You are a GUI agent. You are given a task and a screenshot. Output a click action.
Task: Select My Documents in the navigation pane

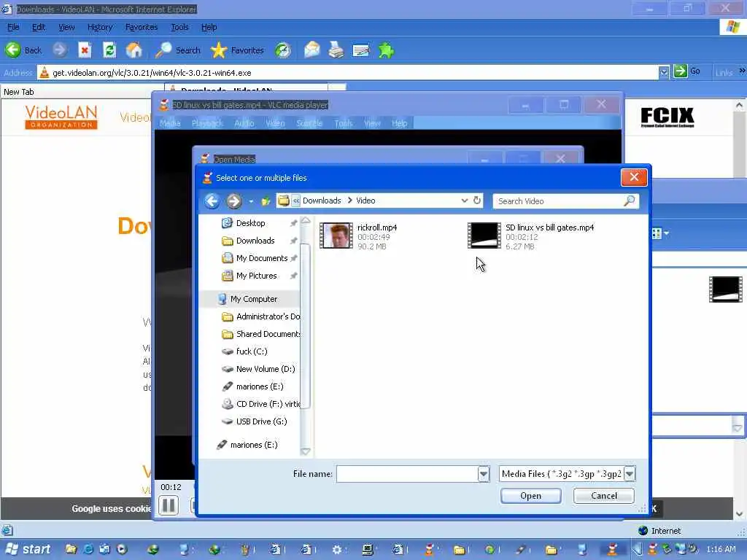pyautogui.click(x=262, y=258)
